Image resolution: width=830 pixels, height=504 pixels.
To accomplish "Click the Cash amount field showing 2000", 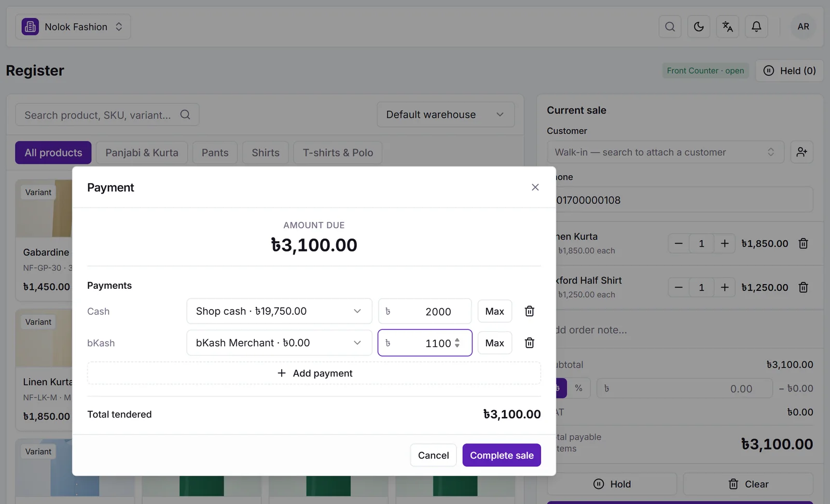I will pos(425,311).
